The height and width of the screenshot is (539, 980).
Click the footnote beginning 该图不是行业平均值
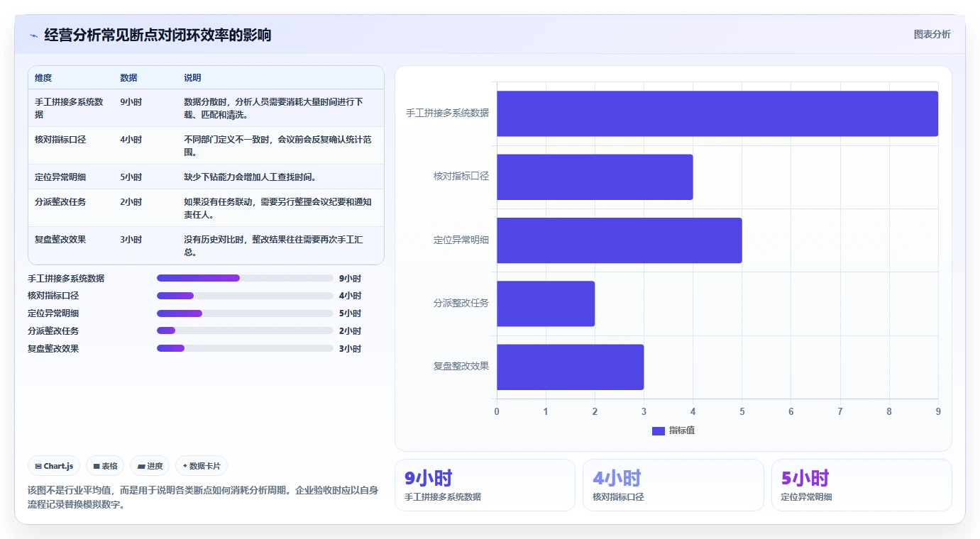[203, 497]
